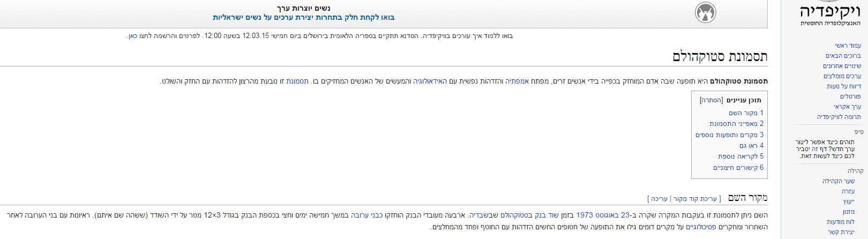This screenshot has height=239, width=868.
Task: Hide the table of contents (הסתרה)
Action: 712,100
